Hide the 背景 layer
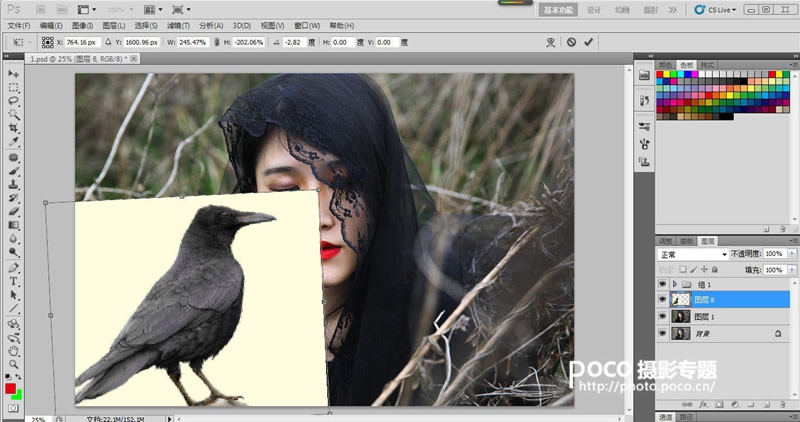The height and width of the screenshot is (422, 800). coord(662,333)
